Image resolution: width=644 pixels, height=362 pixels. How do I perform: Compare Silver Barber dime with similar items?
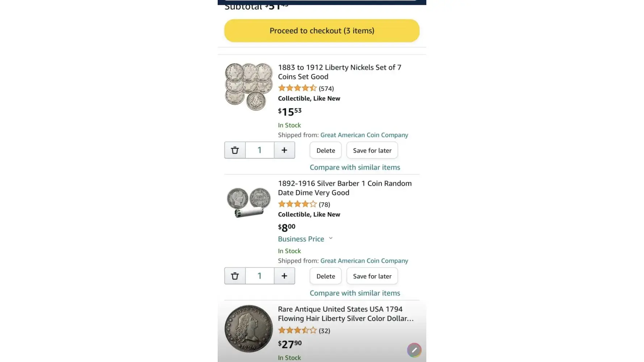tap(355, 293)
